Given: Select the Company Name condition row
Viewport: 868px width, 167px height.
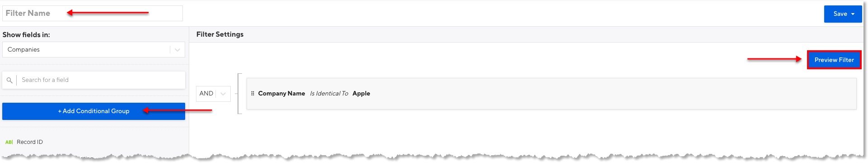Looking at the screenshot, I should pos(551,94).
